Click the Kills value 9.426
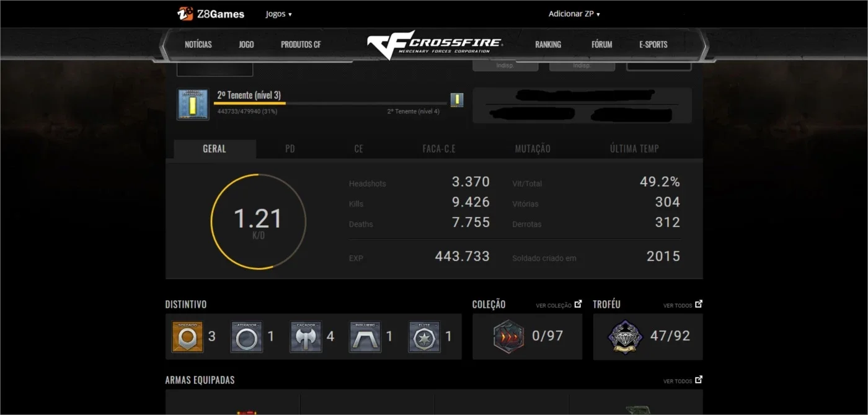The width and height of the screenshot is (868, 415). point(471,202)
